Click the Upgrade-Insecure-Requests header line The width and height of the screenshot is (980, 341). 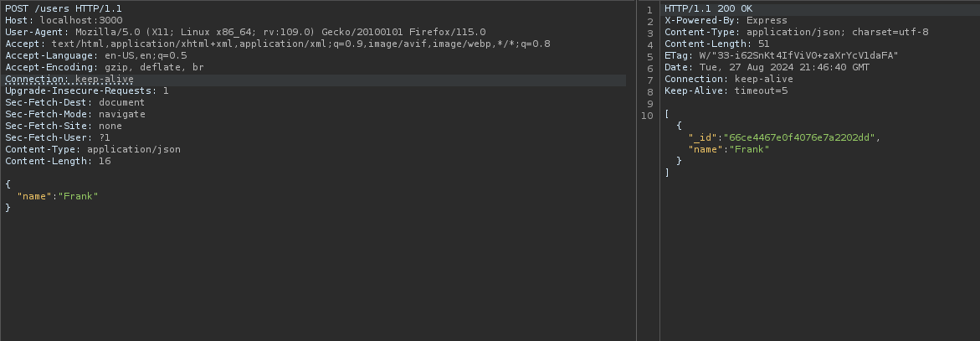coord(86,90)
